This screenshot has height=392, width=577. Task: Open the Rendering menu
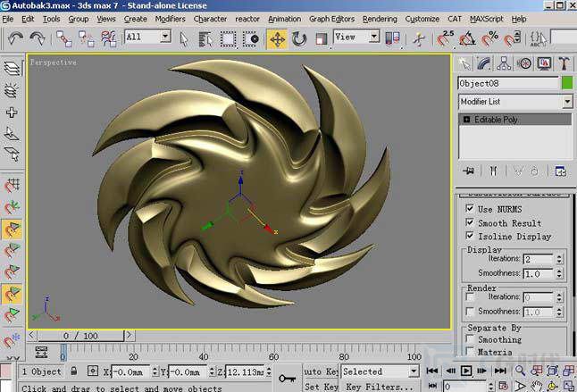[x=380, y=19]
